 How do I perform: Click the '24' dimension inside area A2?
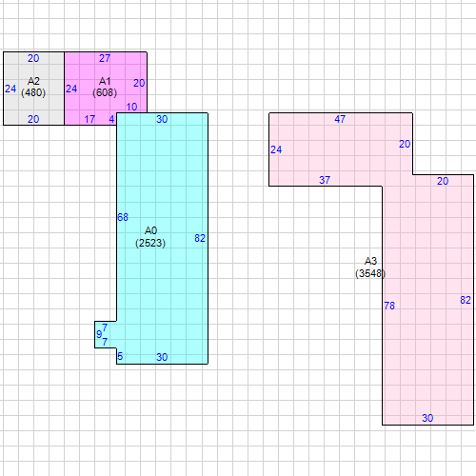[10, 89]
